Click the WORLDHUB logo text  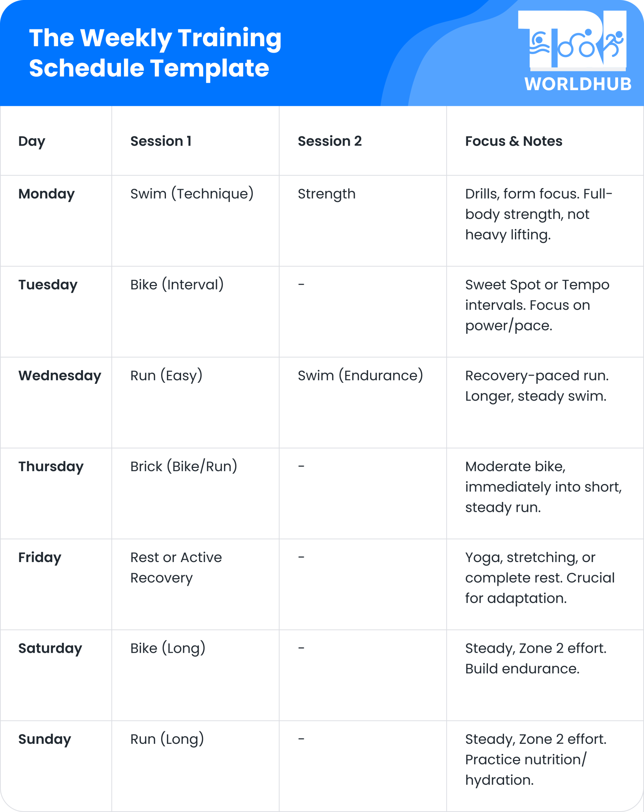(x=578, y=84)
